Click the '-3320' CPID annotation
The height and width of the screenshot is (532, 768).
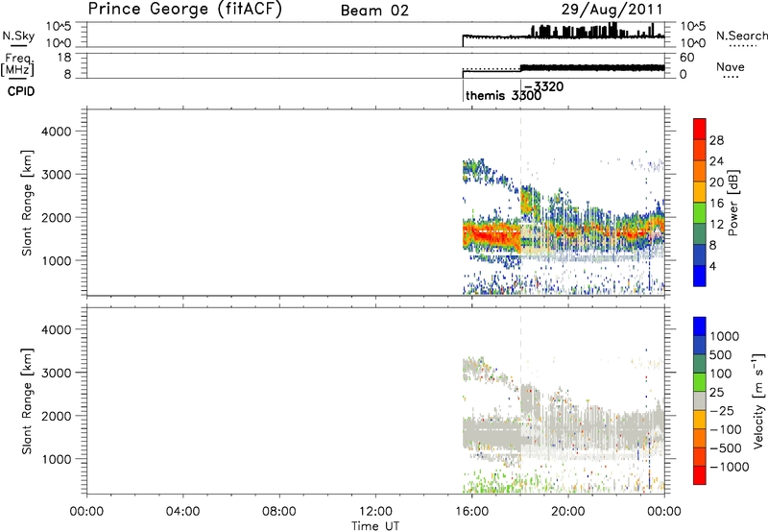[x=543, y=86]
